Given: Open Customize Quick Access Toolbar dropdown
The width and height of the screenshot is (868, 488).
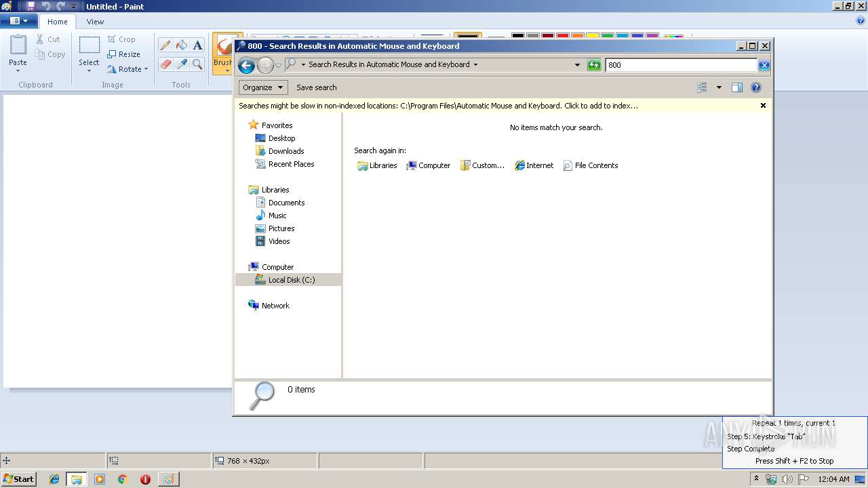Looking at the screenshot, I should coord(73,6).
